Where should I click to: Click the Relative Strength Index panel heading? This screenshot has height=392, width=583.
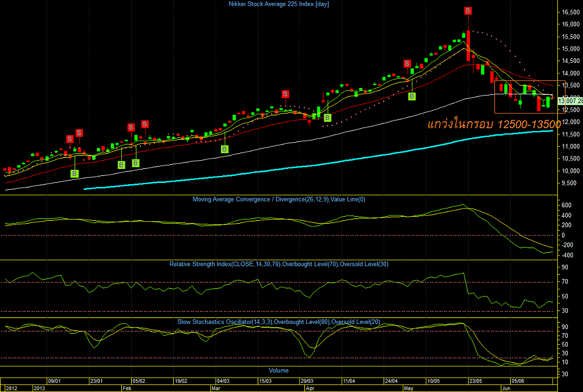click(279, 264)
